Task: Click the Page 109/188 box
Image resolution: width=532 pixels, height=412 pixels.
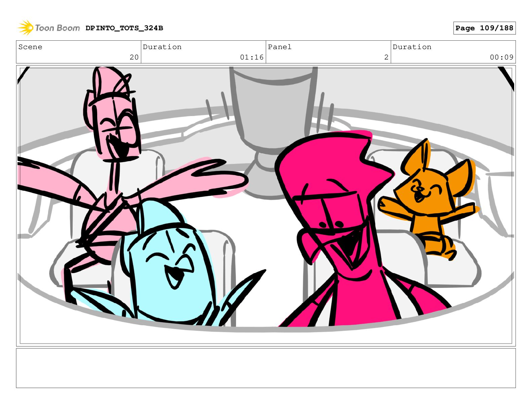Action: 484,28
